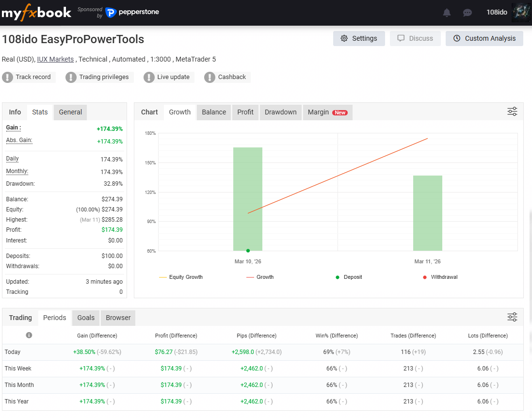Click the 108ido user avatar
Image resolution: width=532 pixels, height=418 pixels.
click(x=521, y=12)
